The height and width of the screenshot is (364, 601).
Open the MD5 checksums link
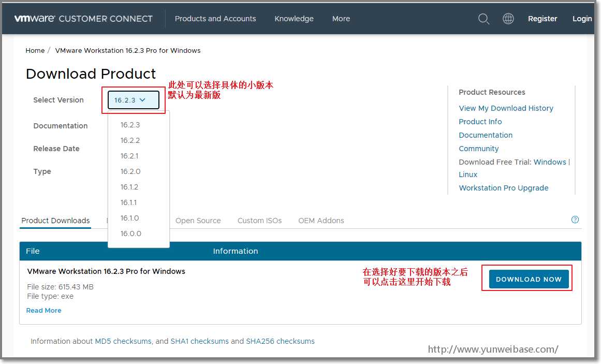(x=123, y=341)
